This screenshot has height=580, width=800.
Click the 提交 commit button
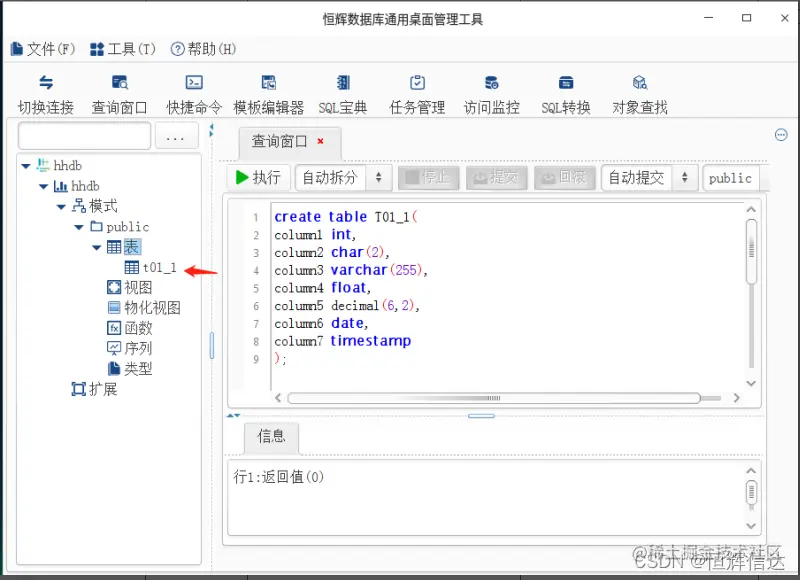tap(497, 177)
